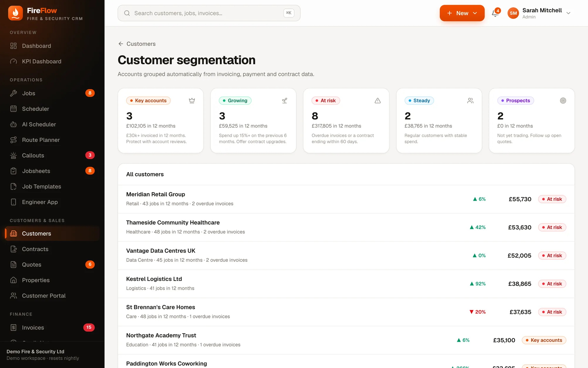Click Jobs wrench icon in sidebar
The image size is (588, 368).
[x=14, y=93]
